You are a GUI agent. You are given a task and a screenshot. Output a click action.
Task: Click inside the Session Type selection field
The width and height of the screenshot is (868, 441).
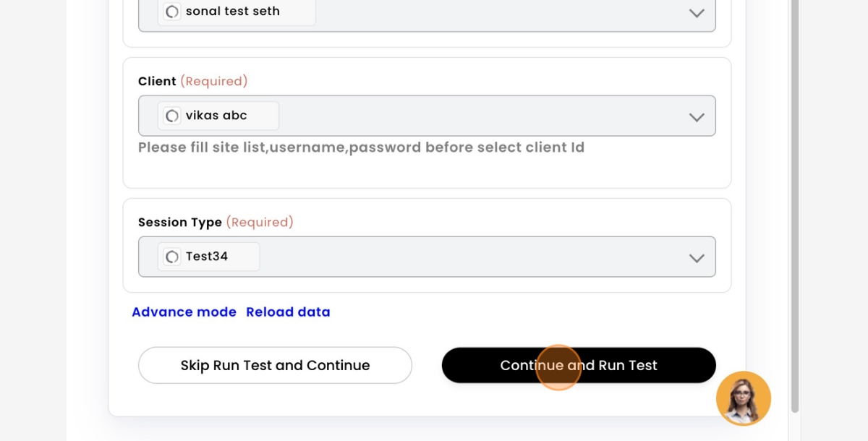click(427, 257)
